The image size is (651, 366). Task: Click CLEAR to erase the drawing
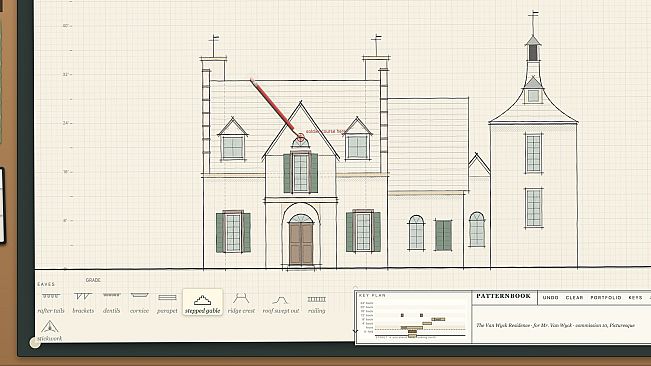pos(575,298)
